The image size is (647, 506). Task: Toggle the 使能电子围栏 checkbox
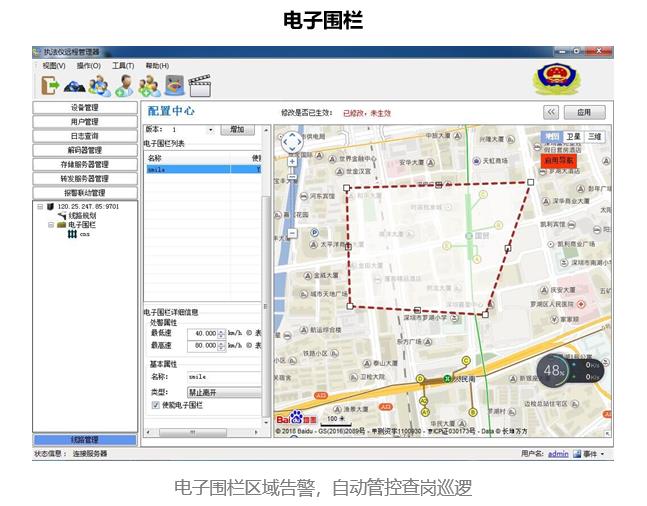155,405
